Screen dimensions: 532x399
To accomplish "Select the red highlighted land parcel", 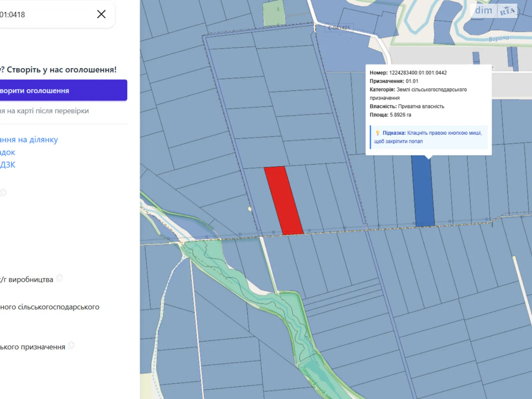I will coord(284,200).
